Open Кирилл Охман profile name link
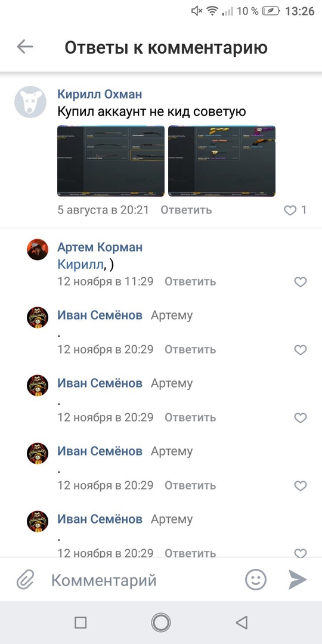 coord(100,94)
